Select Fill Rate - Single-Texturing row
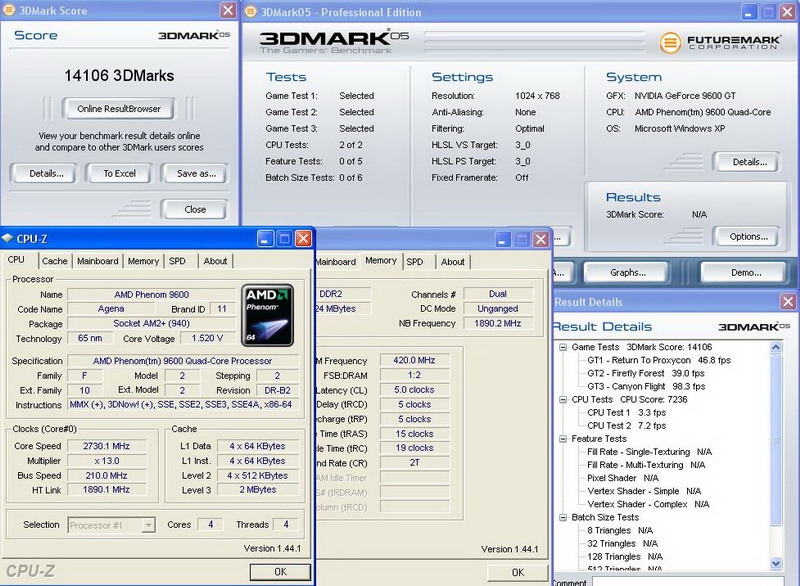This screenshot has height=586, width=800. 649,452
